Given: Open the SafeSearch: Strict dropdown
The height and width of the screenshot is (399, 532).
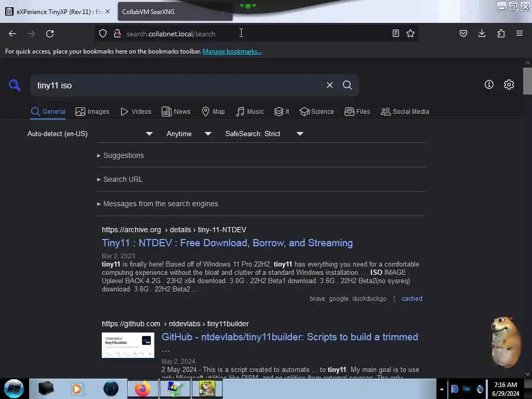Looking at the screenshot, I should click(264, 134).
